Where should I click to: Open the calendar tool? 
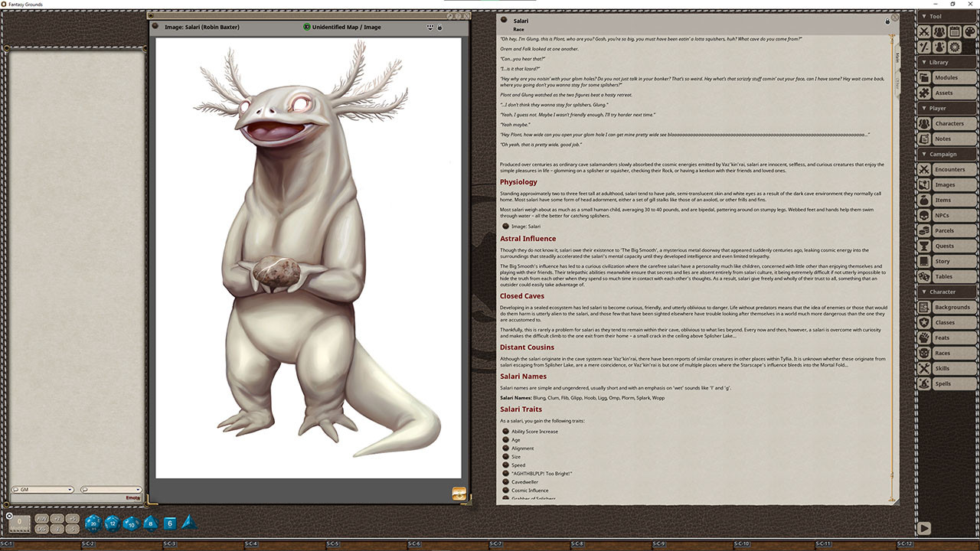955,32
